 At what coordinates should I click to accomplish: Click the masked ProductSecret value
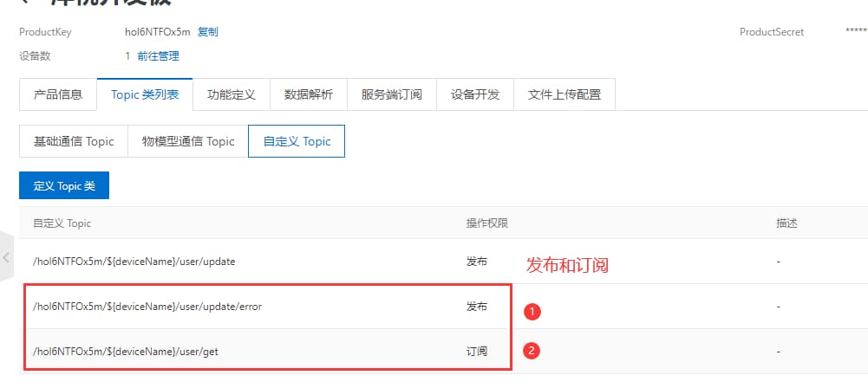pos(856,32)
